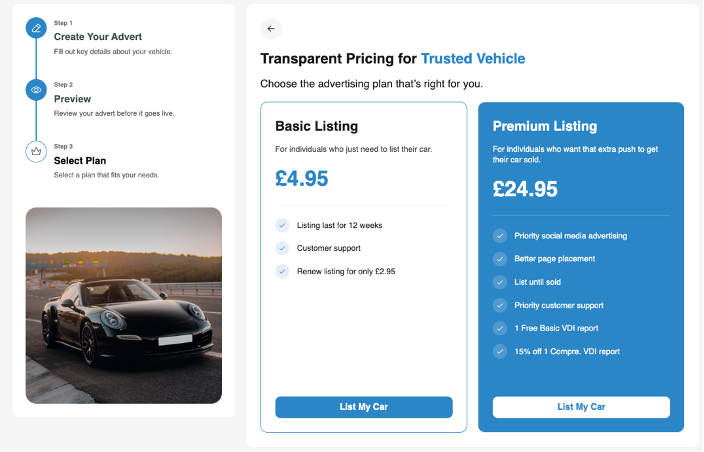Click the crown icon for Select Plan

[x=36, y=151]
